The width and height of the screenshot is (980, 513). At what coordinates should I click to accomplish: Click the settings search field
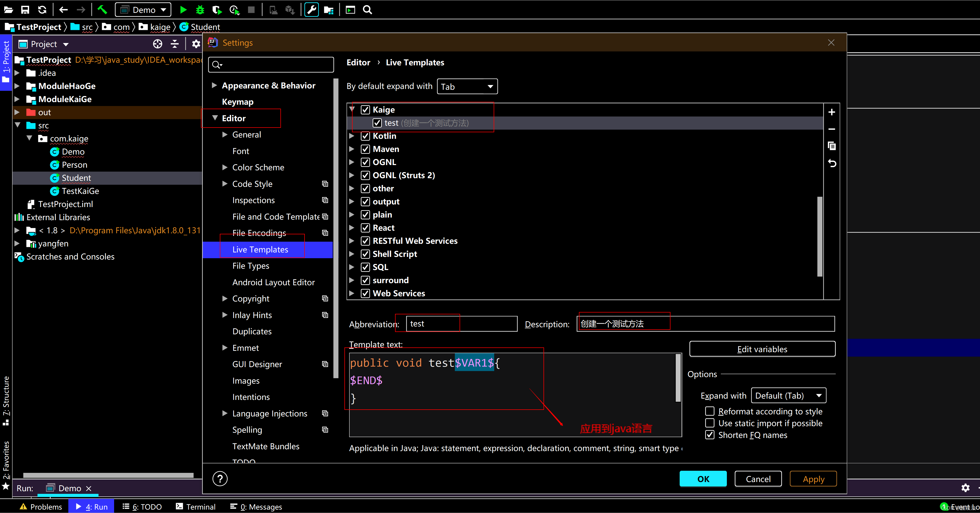click(271, 65)
